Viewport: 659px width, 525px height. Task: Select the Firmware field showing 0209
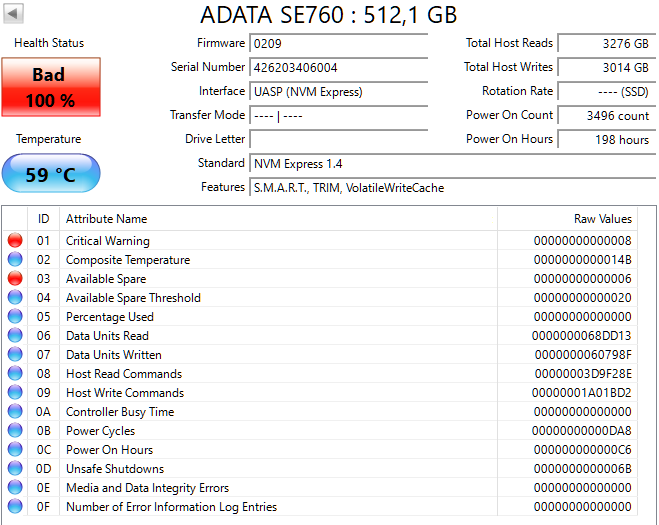click(x=339, y=43)
